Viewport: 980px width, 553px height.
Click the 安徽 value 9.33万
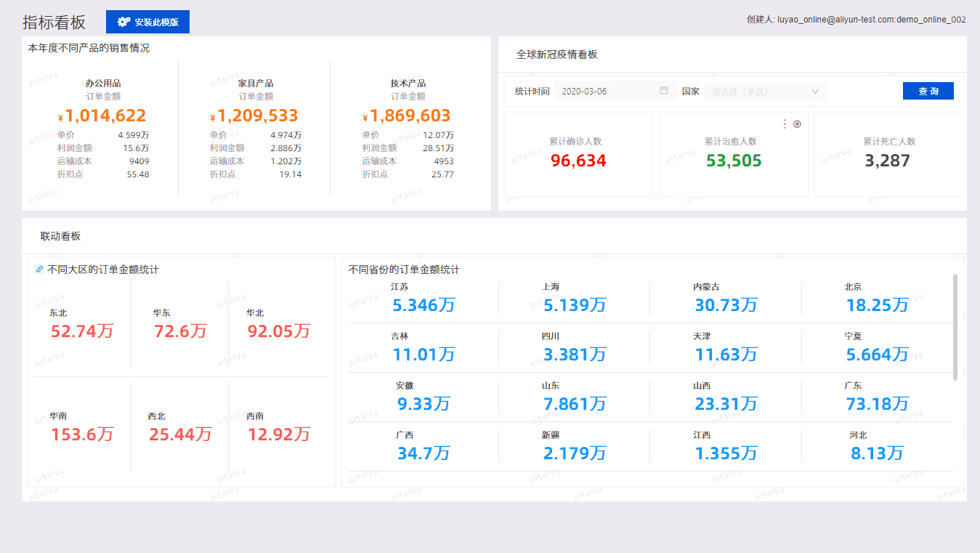(x=424, y=404)
